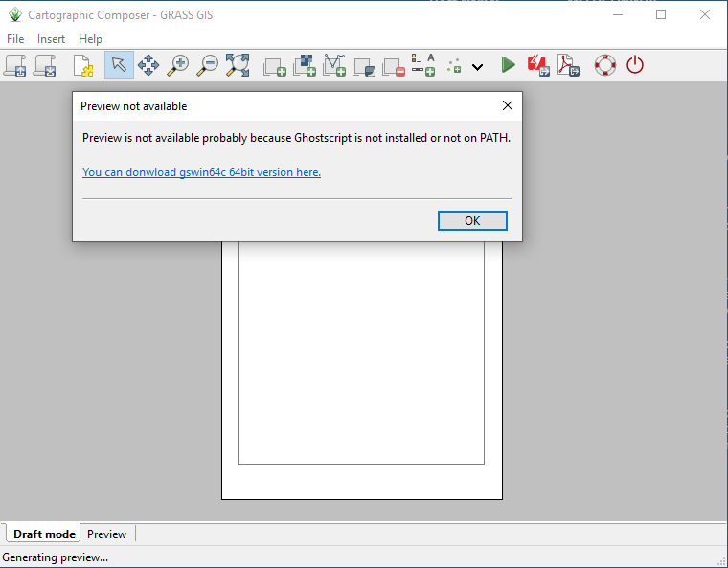Maximize the Cartographic Composer window
This screenshot has width=728, height=568.
661,15
